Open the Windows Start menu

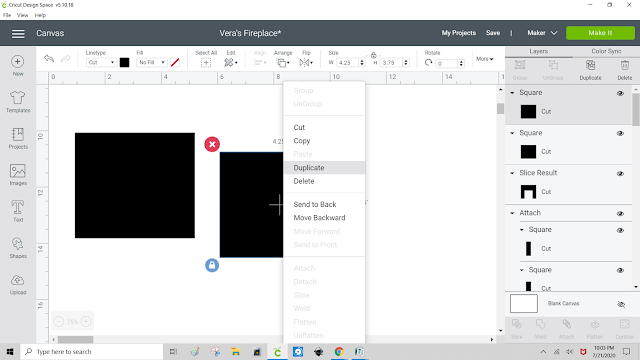pyautogui.click(x=10, y=351)
